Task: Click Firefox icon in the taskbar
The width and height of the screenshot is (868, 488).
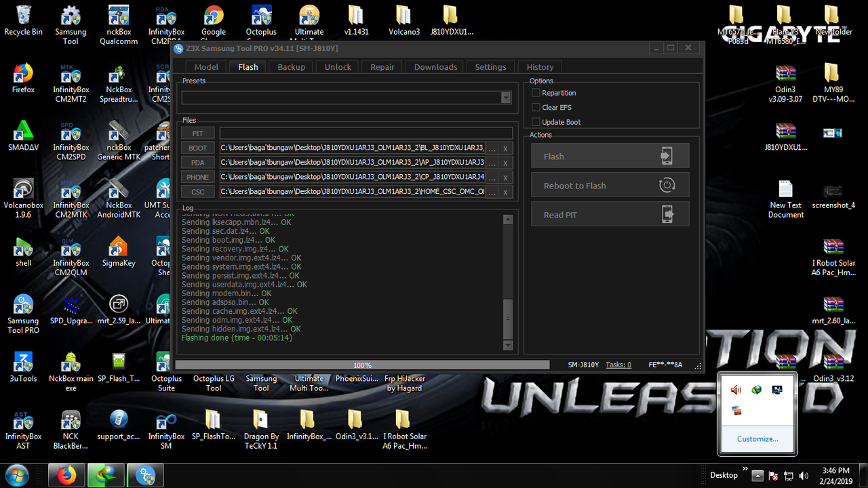Action: (x=66, y=476)
